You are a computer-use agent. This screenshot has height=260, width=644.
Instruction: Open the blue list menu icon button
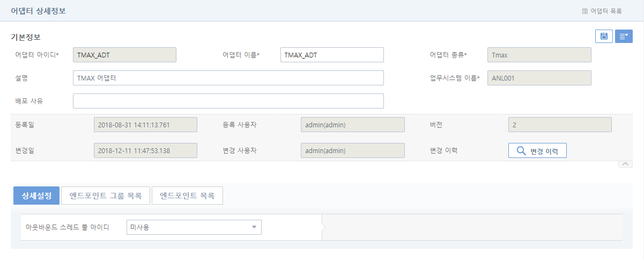point(624,36)
